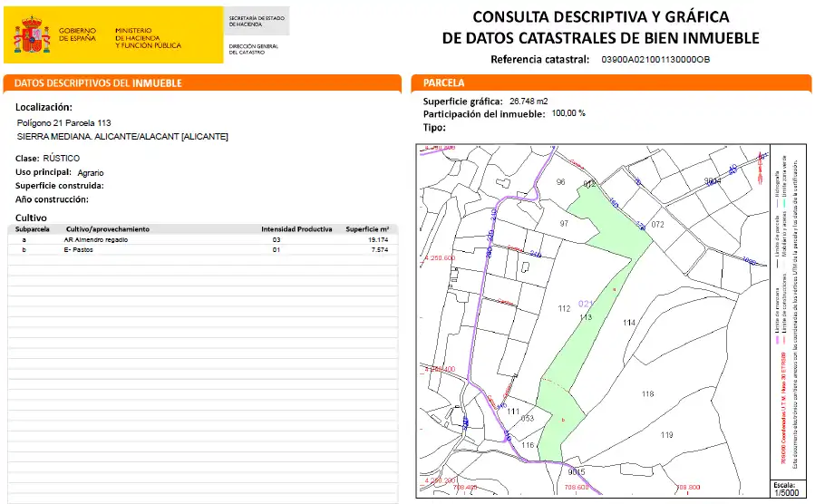Image resolution: width=815 pixels, height=504 pixels.
Task: Click the 'Subparcela' column header
Action: coord(33,229)
